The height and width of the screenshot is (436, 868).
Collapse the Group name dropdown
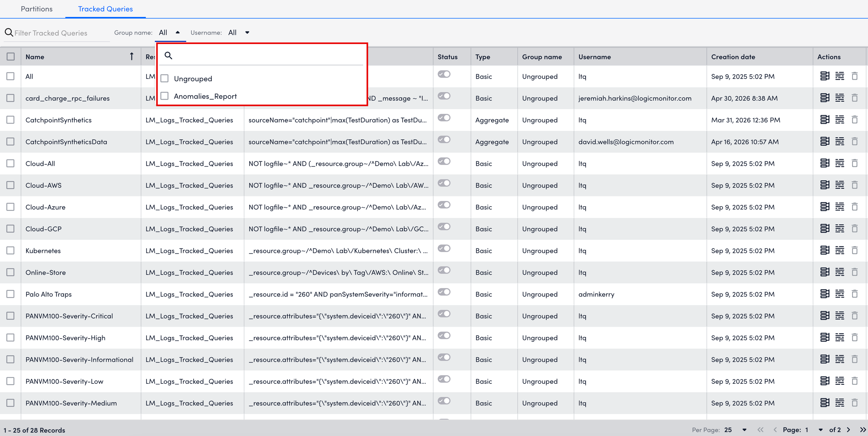coord(177,33)
